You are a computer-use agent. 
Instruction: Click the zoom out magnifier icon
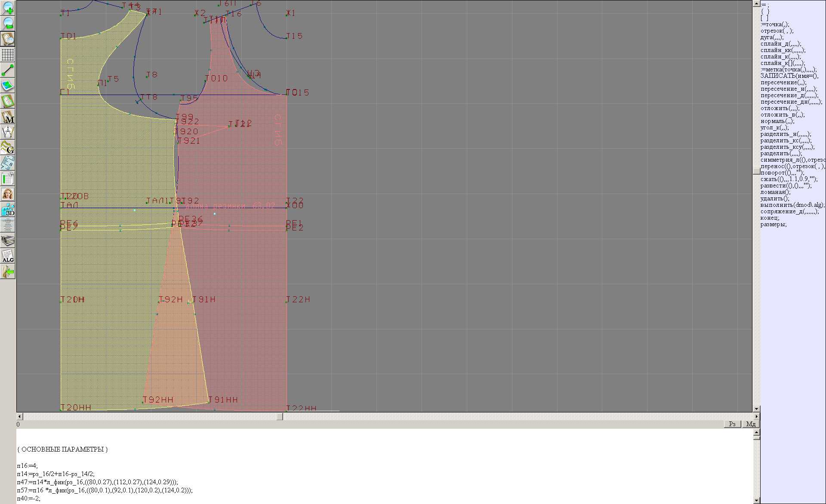8,23
